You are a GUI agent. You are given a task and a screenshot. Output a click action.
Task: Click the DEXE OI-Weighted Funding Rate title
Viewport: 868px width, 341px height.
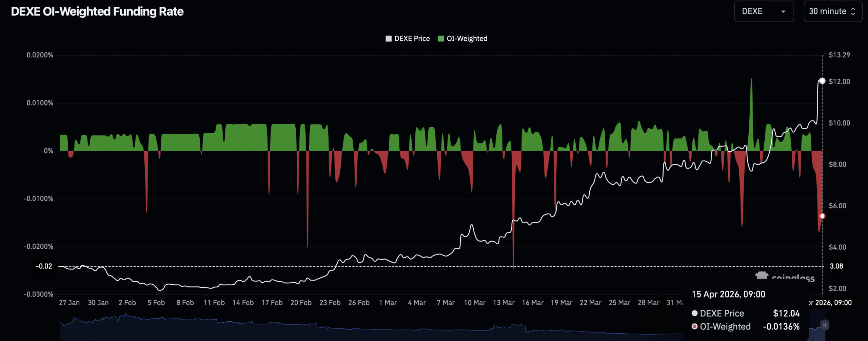pos(97,12)
